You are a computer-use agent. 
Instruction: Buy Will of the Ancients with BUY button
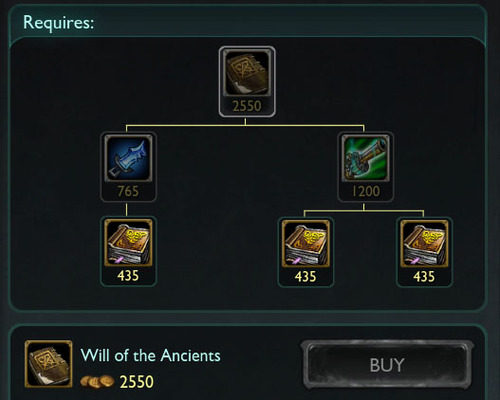[x=387, y=365]
